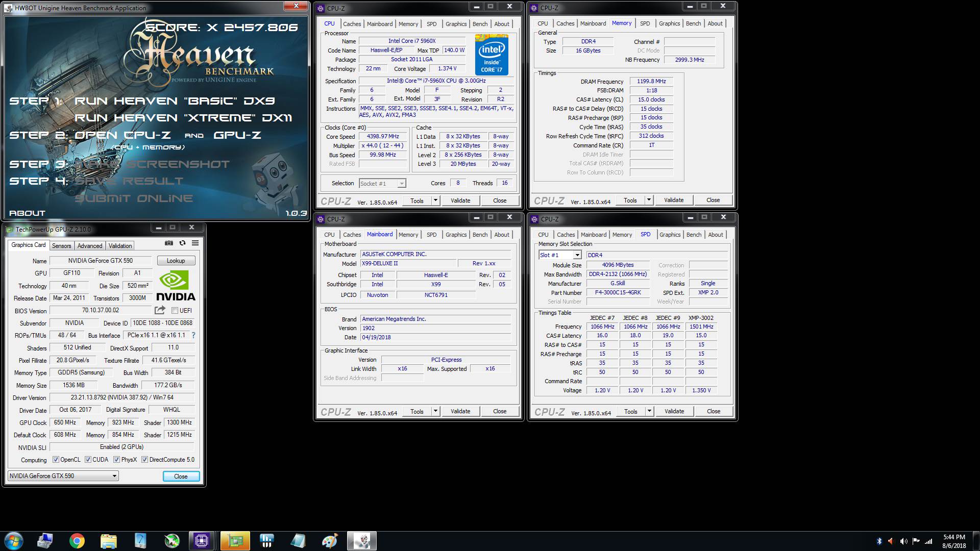Open the Notepad taskbar icon

click(298, 541)
